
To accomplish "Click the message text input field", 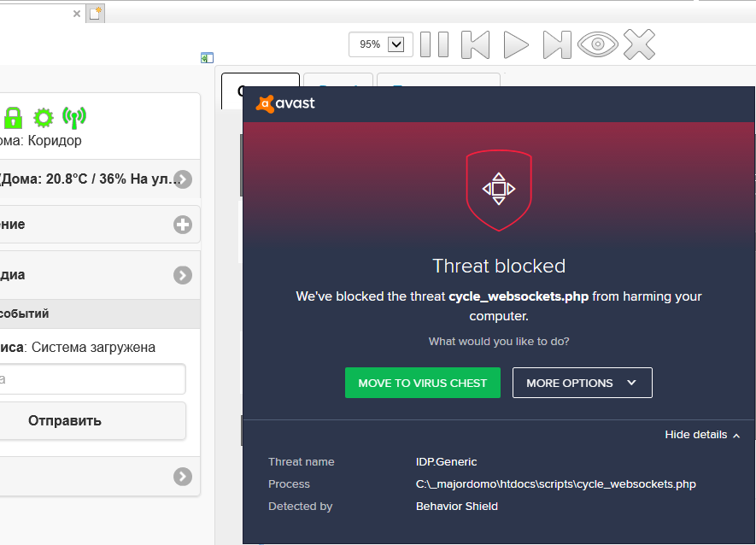I will click(91, 379).
